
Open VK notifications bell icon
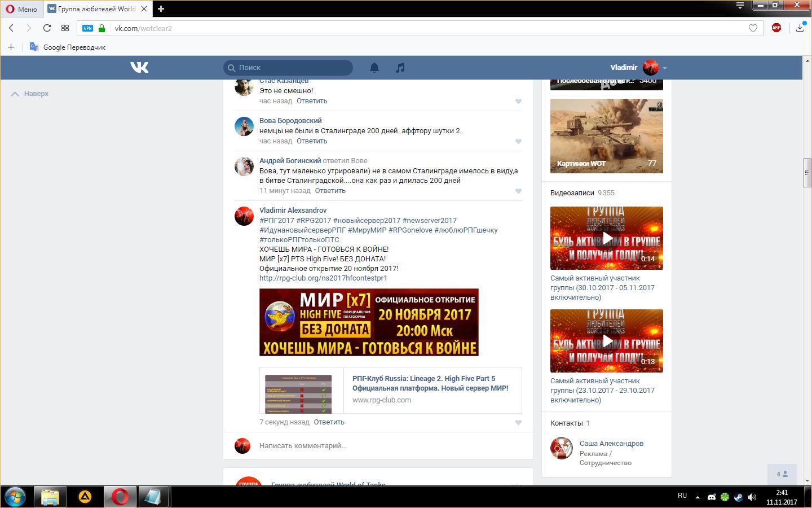pos(374,68)
